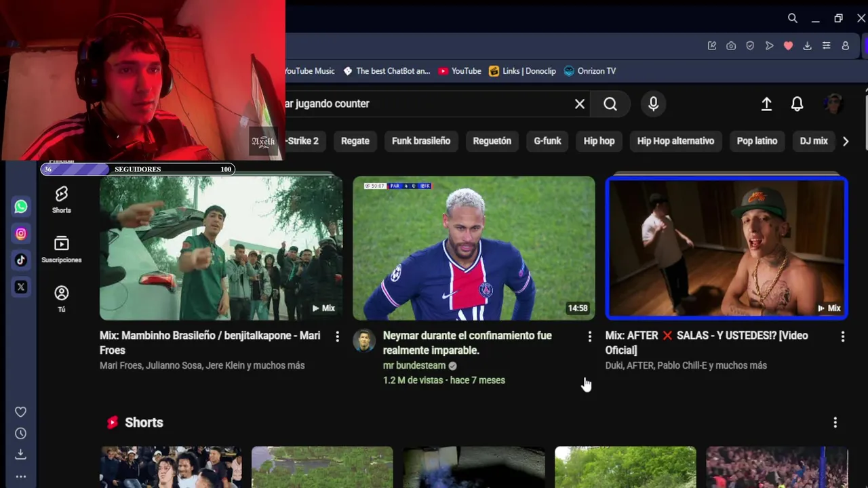The image size is (868, 488).
Task: Open TikTok in the Opera sidebar
Action: (21, 260)
